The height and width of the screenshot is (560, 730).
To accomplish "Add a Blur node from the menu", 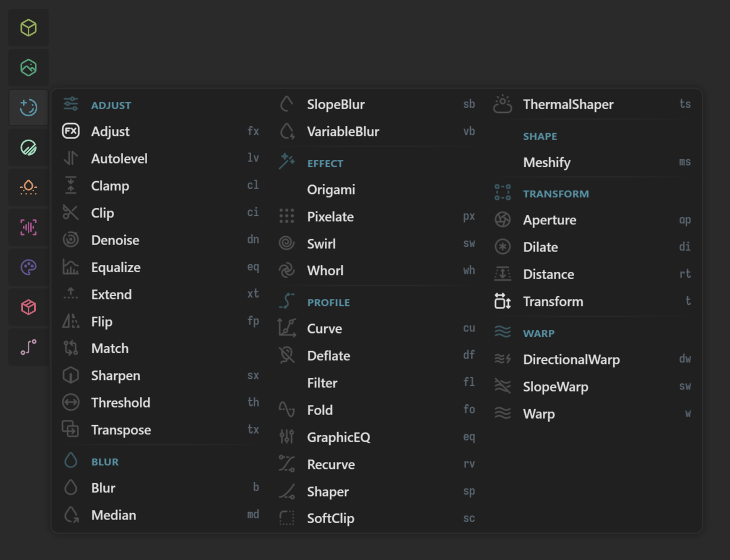I will (x=161, y=488).
